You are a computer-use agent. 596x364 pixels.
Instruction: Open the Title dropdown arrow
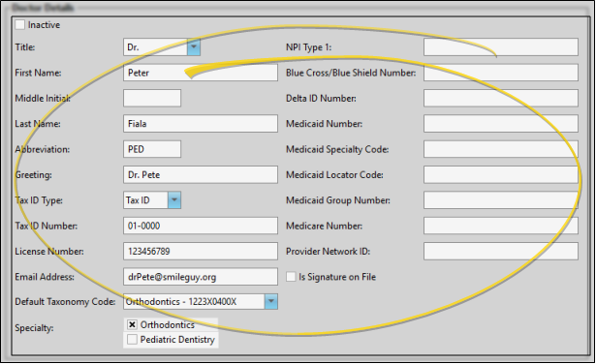click(194, 47)
